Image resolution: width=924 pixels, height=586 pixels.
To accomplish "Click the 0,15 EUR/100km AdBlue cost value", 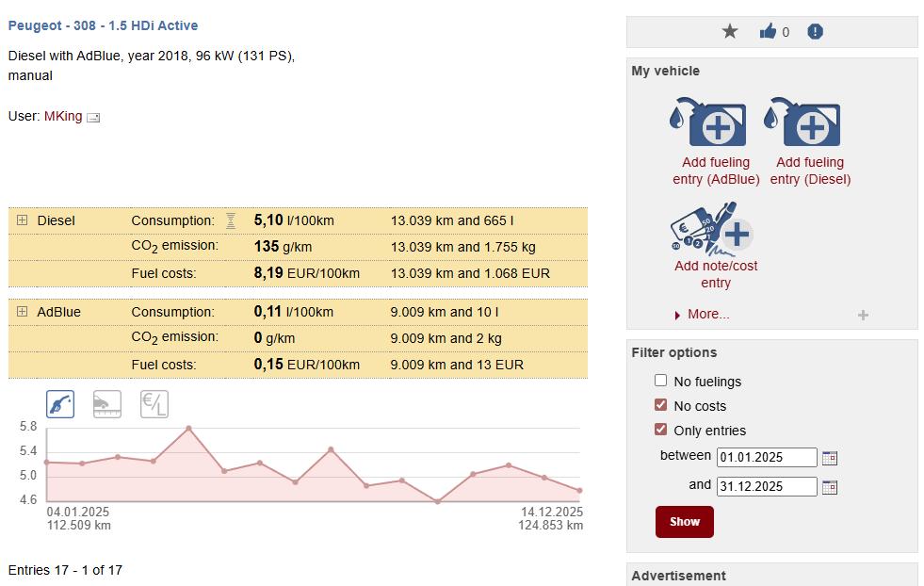I will [x=306, y=365].
